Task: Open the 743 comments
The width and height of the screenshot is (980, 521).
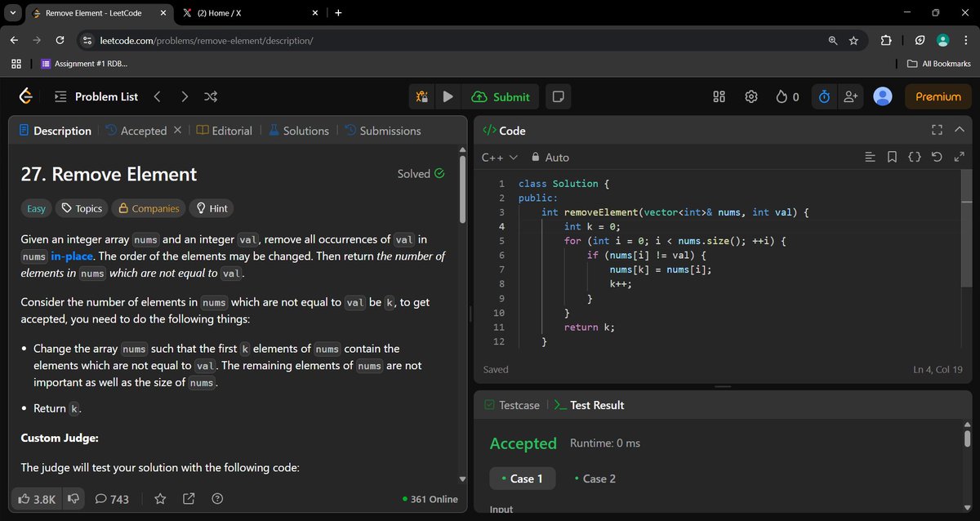Action: 112,499
